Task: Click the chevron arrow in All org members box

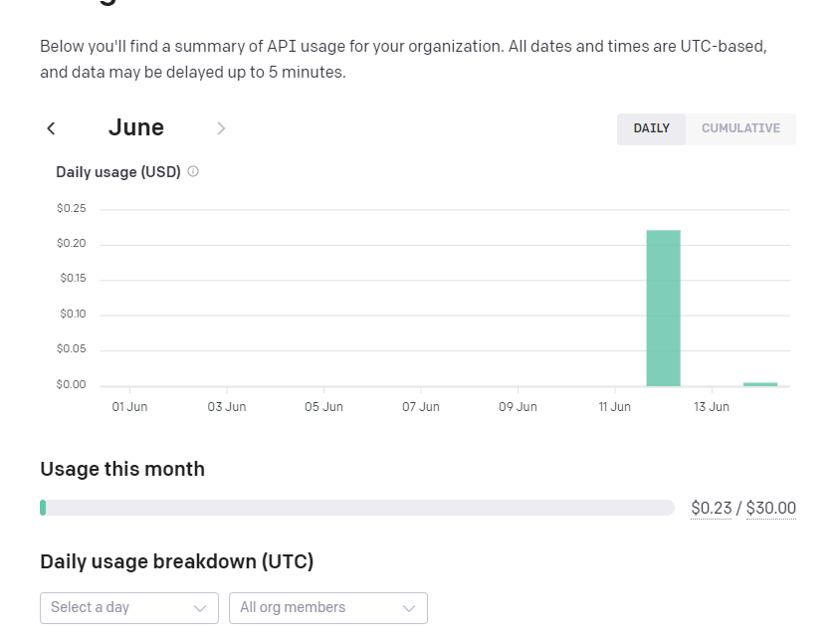Action: 408,608
